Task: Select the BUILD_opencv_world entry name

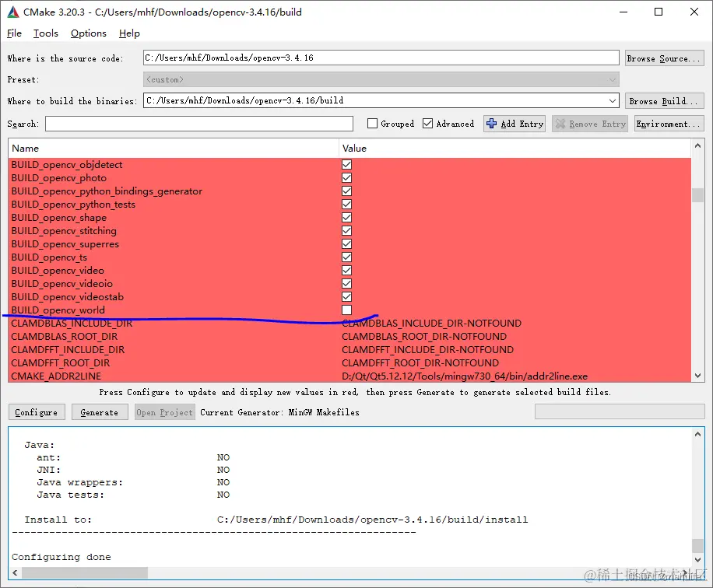Action: 58,310
